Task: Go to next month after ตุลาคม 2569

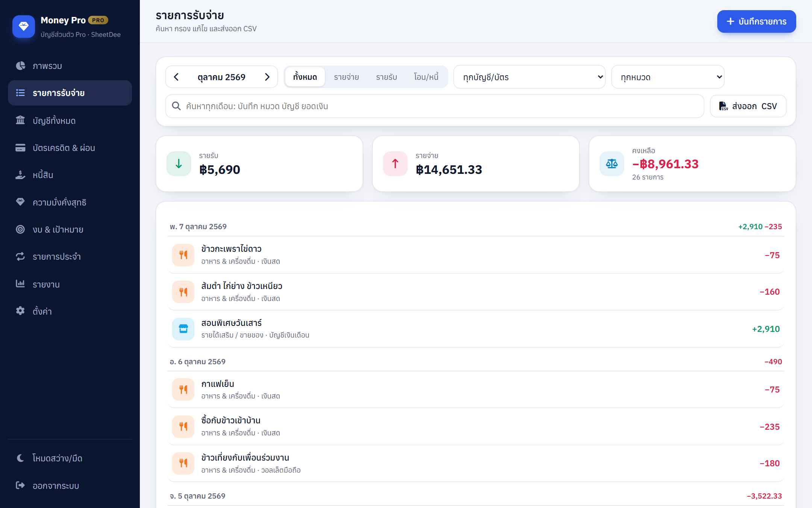Action: 267,77
